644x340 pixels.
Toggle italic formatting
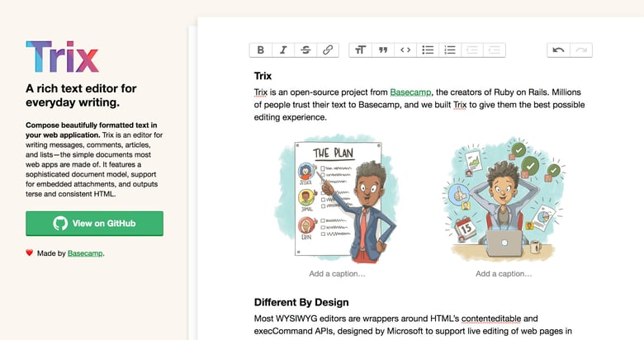pyautogui.click(x=283, y=50)
